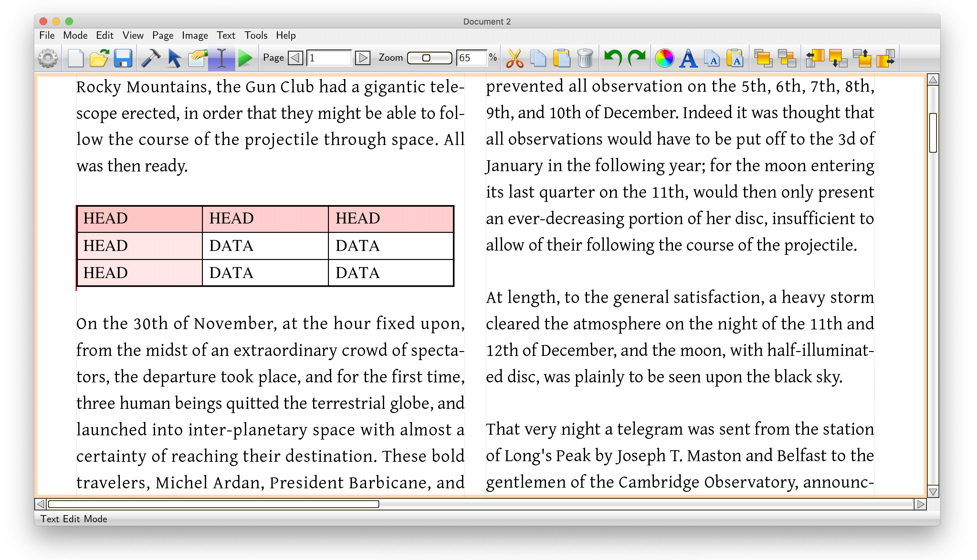Click the group objects icon
977x560 pixels.
(x=763, y=58)
